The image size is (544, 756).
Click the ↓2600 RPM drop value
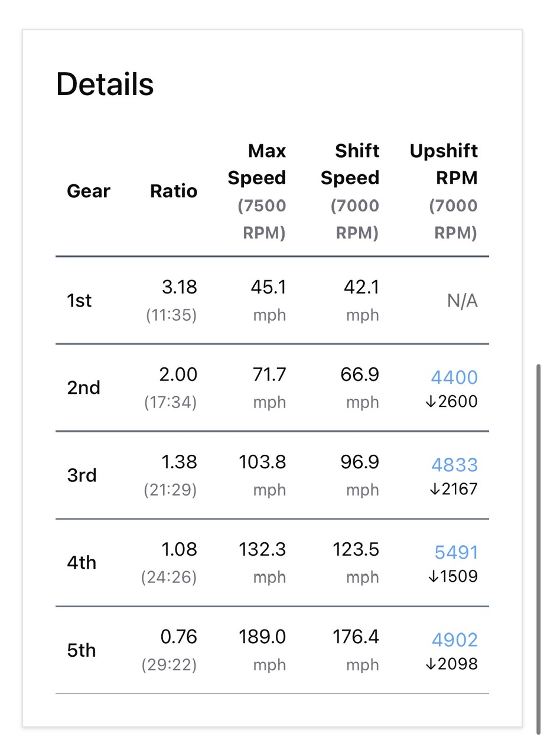tap(451, 402)
